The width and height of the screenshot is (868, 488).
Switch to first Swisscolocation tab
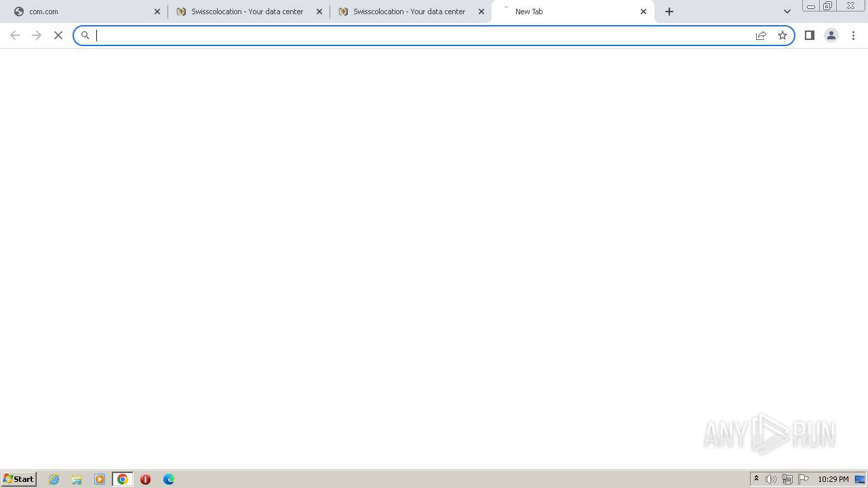tap(248, 12)
